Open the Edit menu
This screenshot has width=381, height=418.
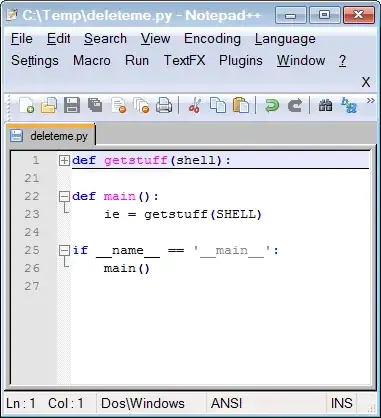click(59, 39)
